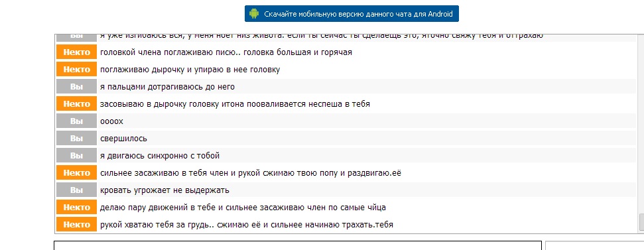Click the message 'я пальцами дотрагиваюсь до него'

168,87
